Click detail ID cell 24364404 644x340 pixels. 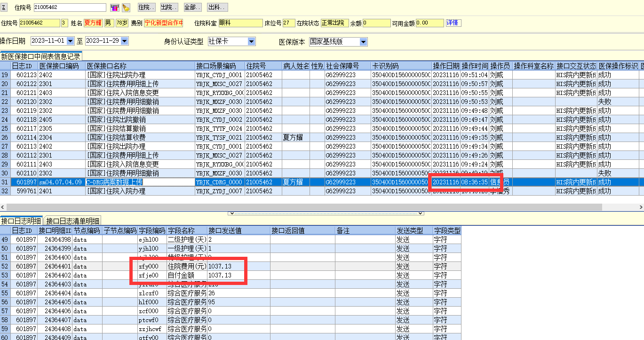pos(55,293)
